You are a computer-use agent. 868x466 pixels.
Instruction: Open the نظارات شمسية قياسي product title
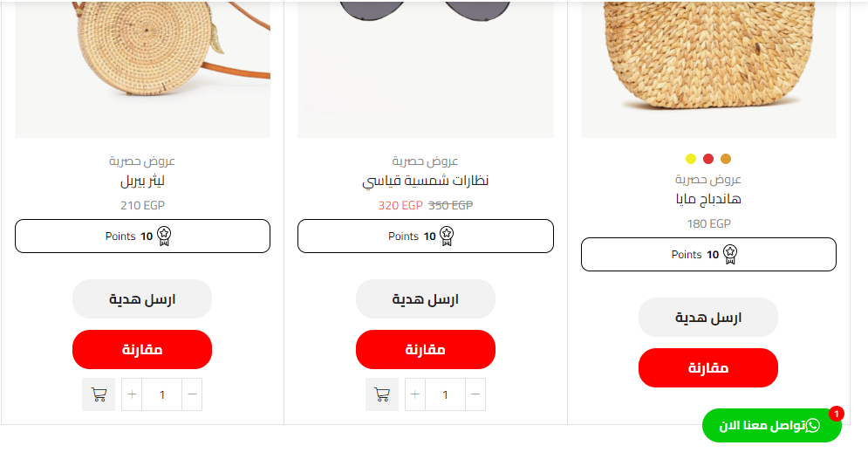(426, 181)
